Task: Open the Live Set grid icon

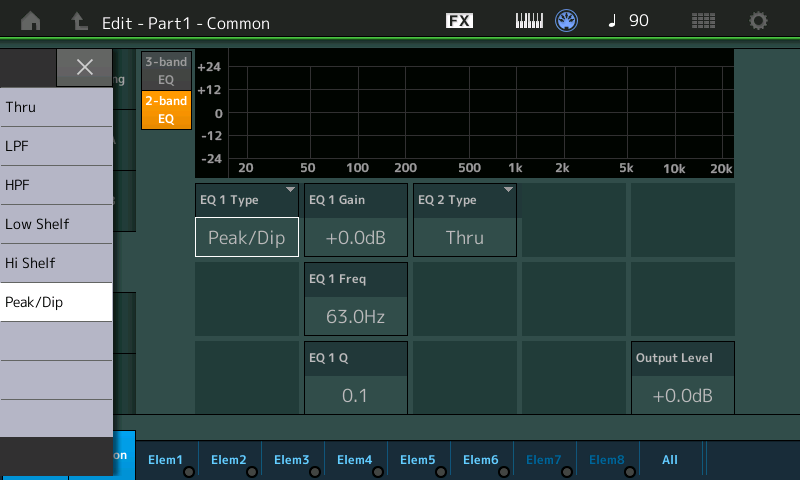Action: point(703,21)
